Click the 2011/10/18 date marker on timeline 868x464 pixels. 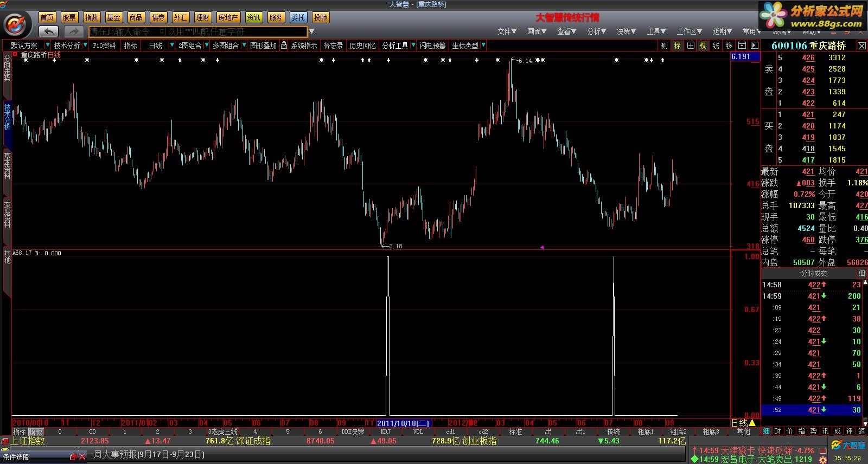click(404, 423)
